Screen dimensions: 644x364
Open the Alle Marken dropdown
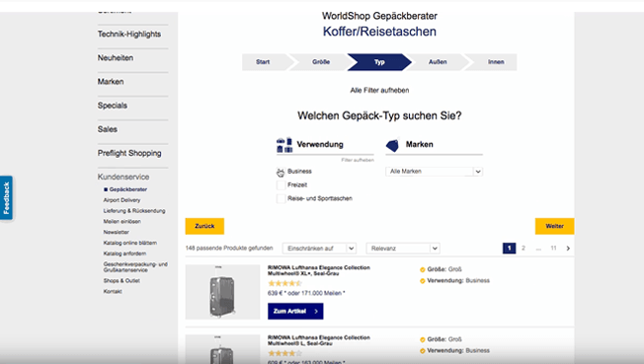(434, 172)
